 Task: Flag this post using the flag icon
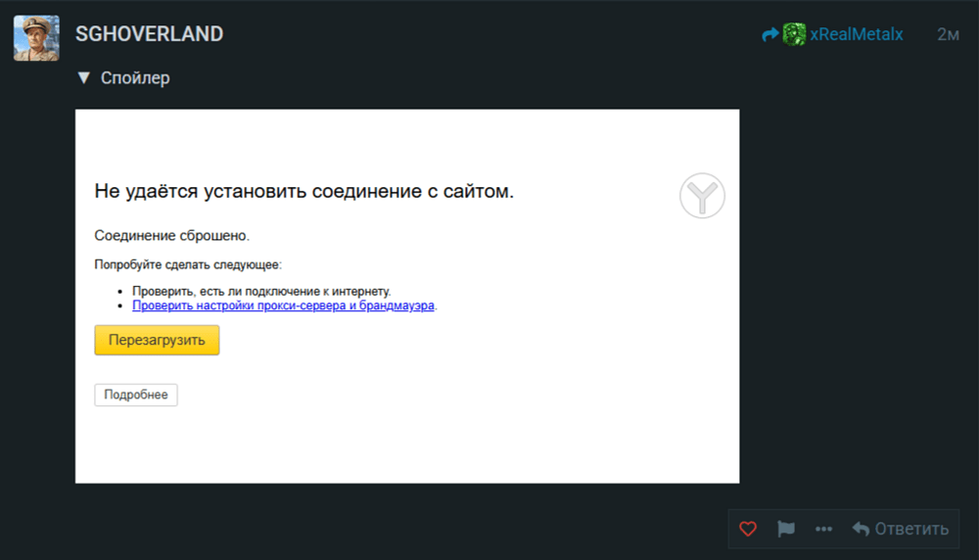786,529
